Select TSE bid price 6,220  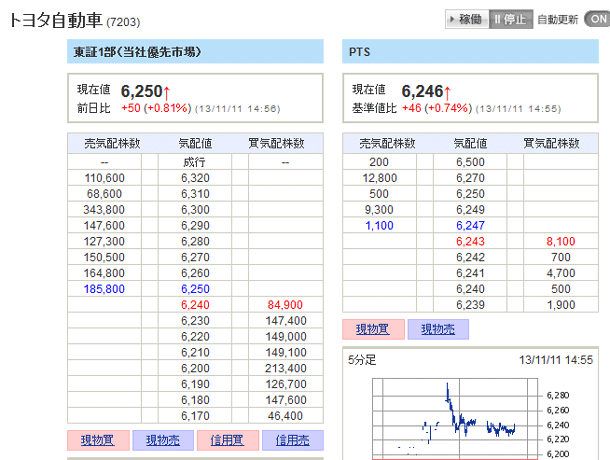[195, 337]
